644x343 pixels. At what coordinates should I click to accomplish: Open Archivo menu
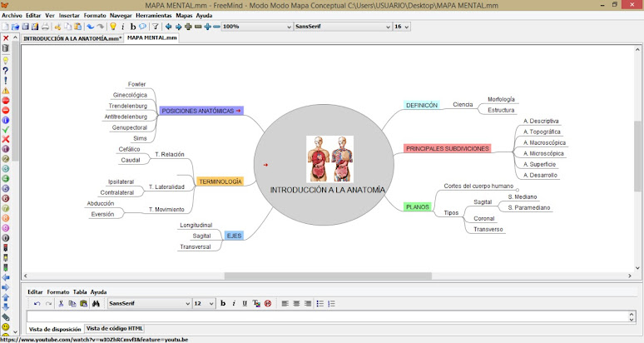click(12, 15)
